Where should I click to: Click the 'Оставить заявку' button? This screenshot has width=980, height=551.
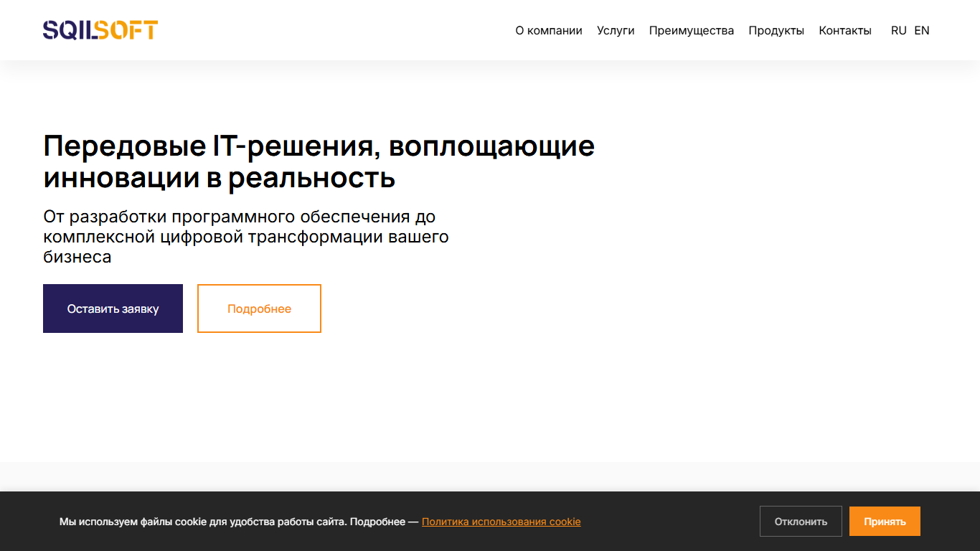(x=113, y=309)
